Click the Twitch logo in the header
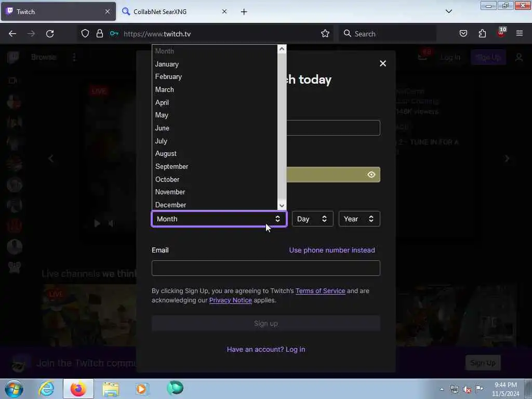This screenshot has height=399, width=532. 13,57
